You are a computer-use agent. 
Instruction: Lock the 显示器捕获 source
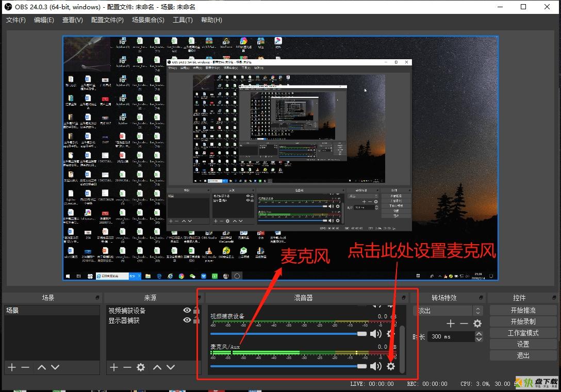click(x=196, y=320)
